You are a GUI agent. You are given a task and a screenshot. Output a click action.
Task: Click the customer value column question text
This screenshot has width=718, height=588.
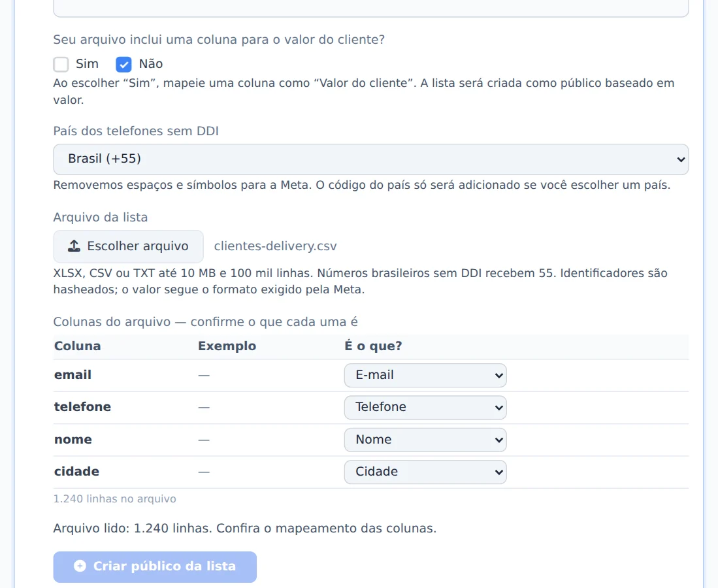(x=219, y=40)
